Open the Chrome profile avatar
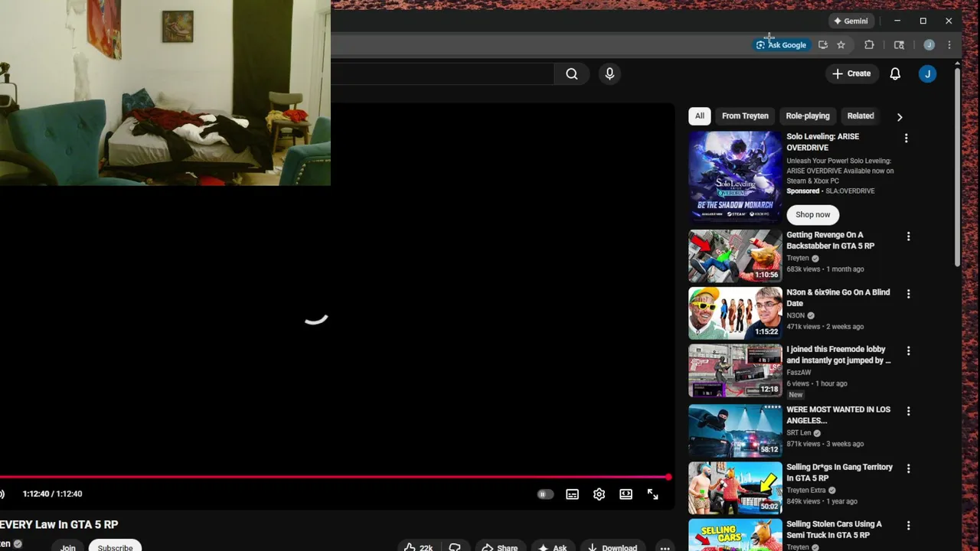Screen dimensions: 980x551 click(929, 45)
